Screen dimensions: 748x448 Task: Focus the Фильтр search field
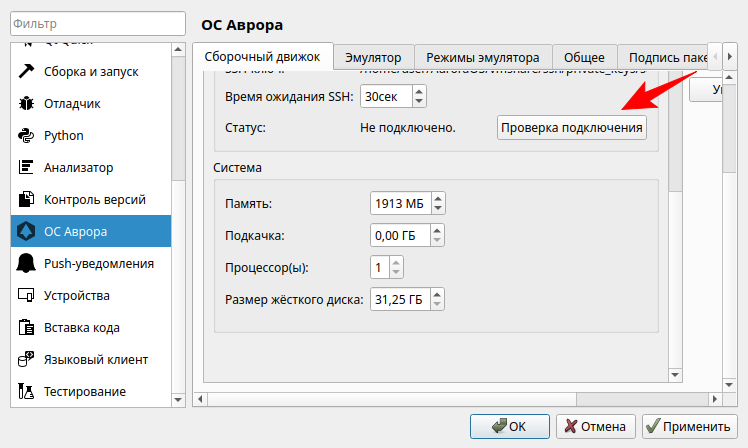pyautogui.click(x=98, y=23)
